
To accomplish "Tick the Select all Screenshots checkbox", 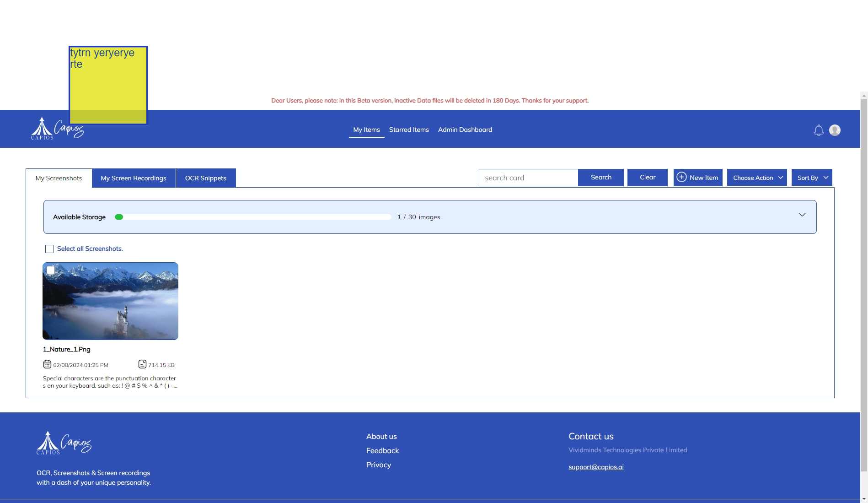I will 49,249.
